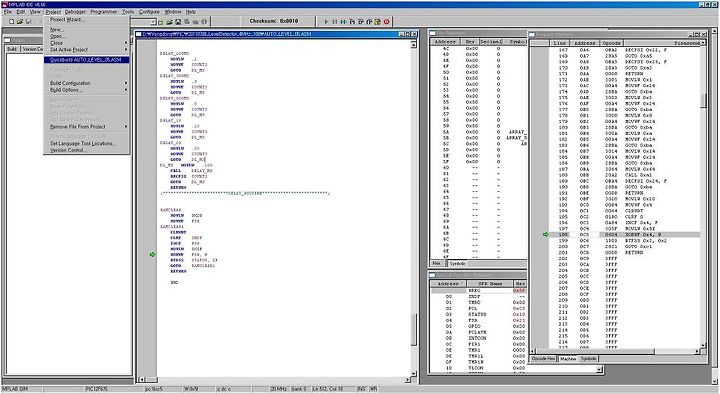
Task: Switch to Hex tab in File Registers
Action: tap(437, 264)
